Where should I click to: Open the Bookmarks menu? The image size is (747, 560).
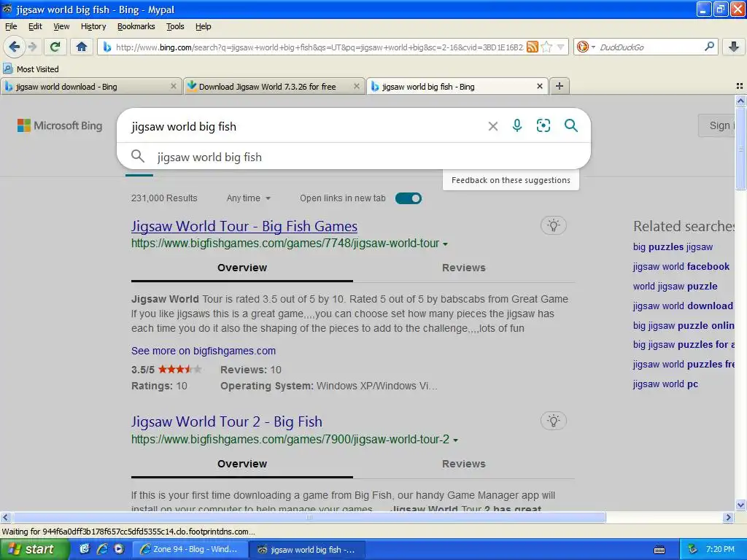tap(136, 27)
